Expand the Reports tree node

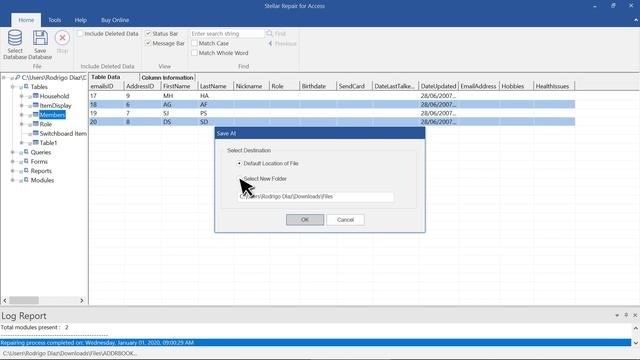(13, 171)
